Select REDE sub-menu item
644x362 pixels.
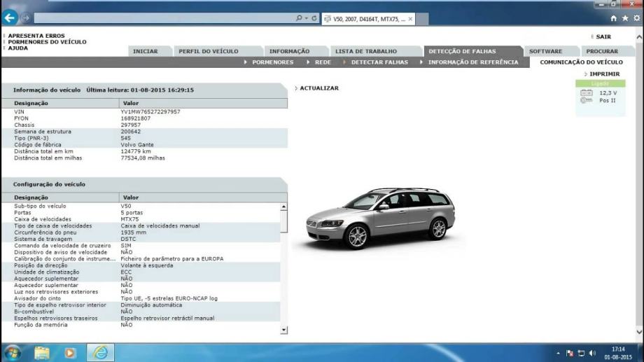click(x=323, y=62)
